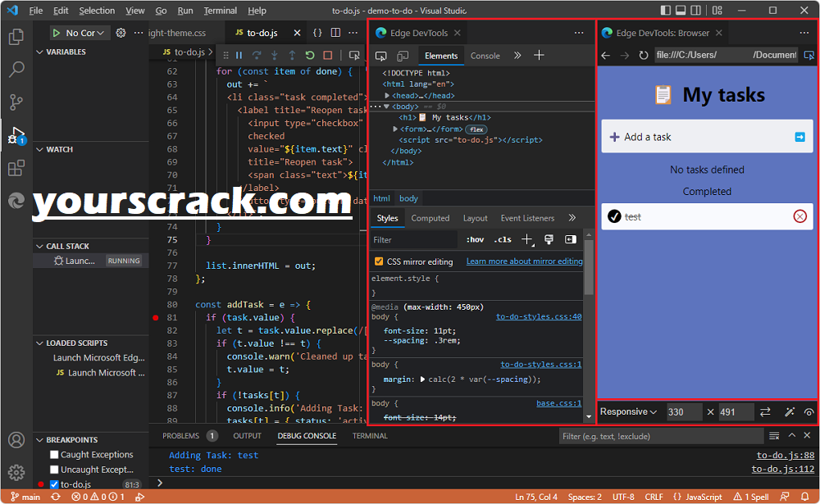This screenshot has width=820, height=504.
Task: Start debugging with the green play button
Action: 56,33
